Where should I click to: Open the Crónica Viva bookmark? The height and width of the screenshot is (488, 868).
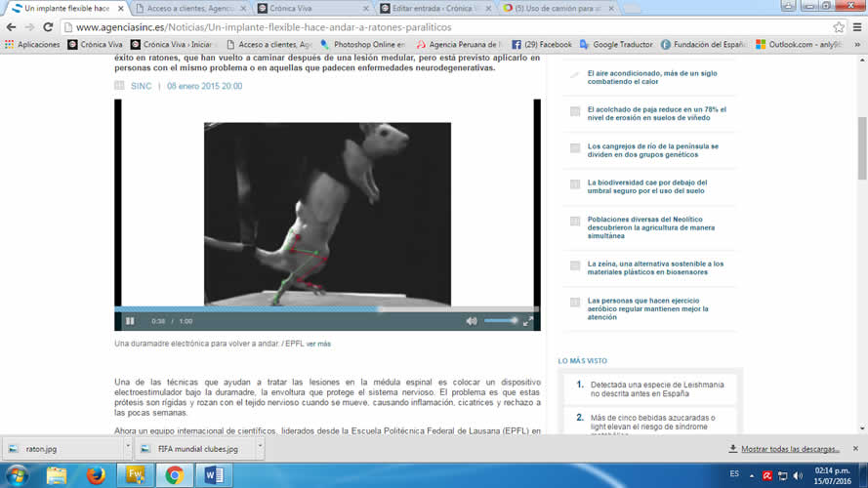click(95, 44)
